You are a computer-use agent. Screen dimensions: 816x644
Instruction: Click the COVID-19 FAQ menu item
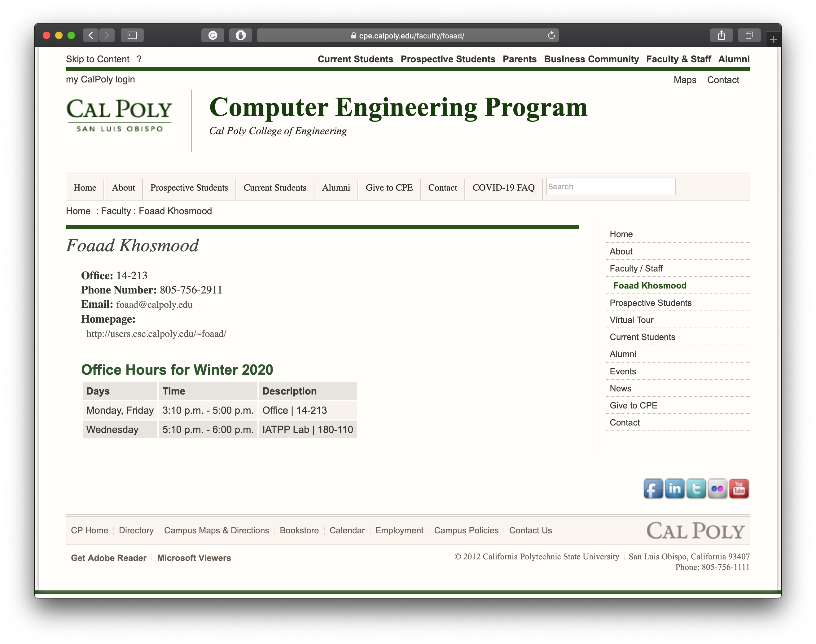click(503, 187)
